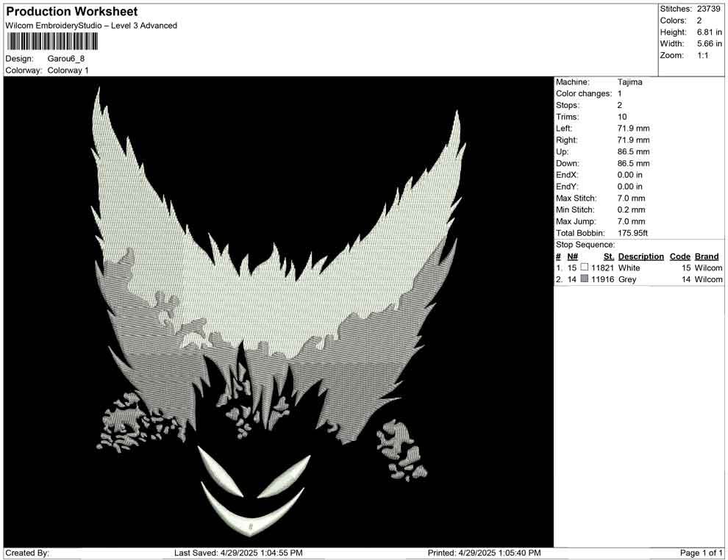The width and height of the screenshot is (728, 560).
Task: Click the Page 1 of 1 text
Action: coord(701,553)
